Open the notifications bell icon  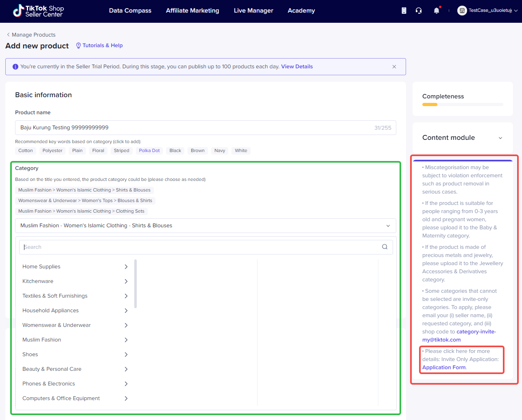click(437, 11)
